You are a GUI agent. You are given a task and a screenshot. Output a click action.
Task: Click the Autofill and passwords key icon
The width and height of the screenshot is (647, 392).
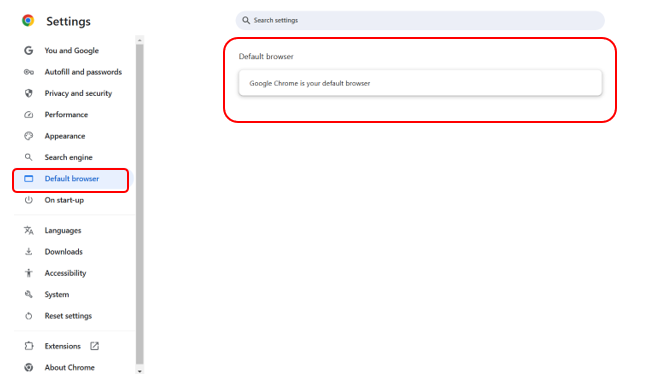[x=28, y=72]
